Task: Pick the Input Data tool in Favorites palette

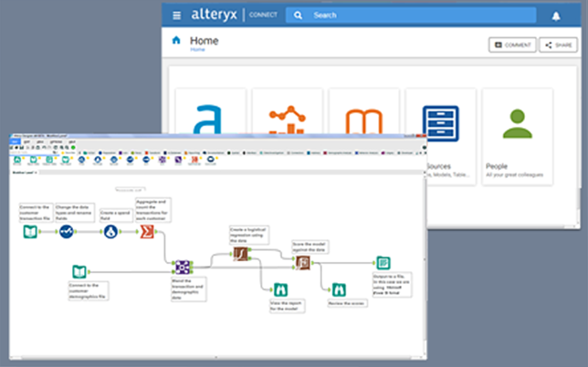Action: coord(34,160)
